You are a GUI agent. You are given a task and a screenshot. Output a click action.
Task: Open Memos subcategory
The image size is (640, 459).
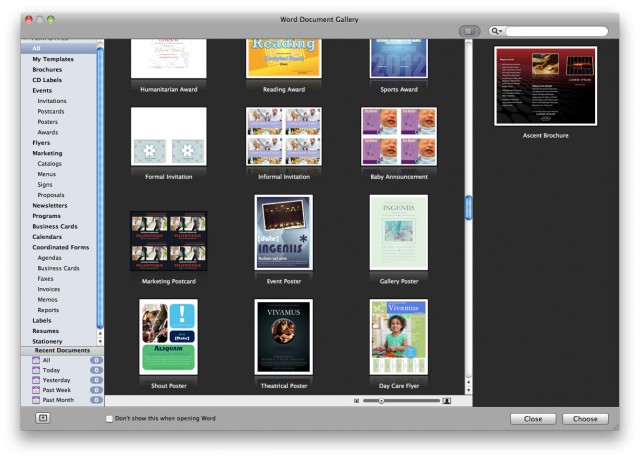pyautogui.click(x=47, y=299)
